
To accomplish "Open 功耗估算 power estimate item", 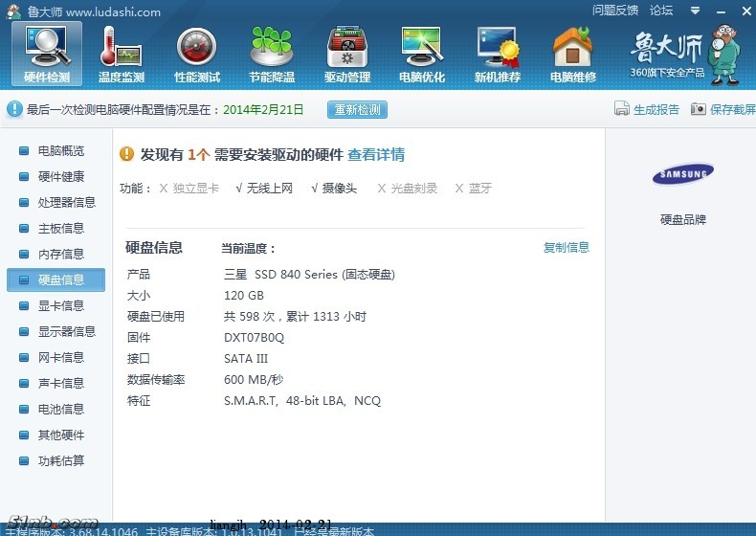I will tap(60, 460).
